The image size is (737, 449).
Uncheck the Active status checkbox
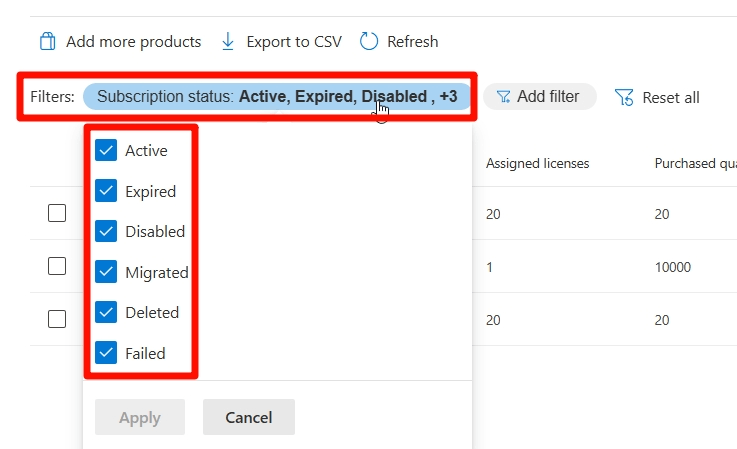click(x=106, y=151)
